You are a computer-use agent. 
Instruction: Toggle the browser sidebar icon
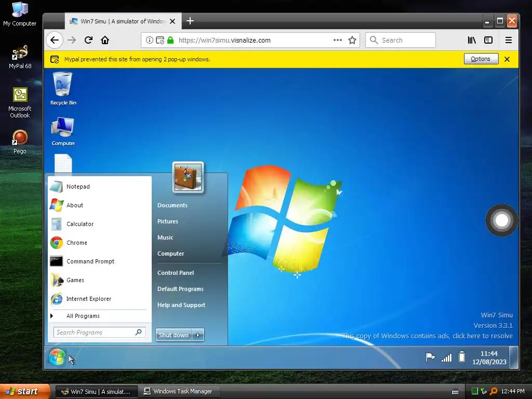(x=488, y=40)
